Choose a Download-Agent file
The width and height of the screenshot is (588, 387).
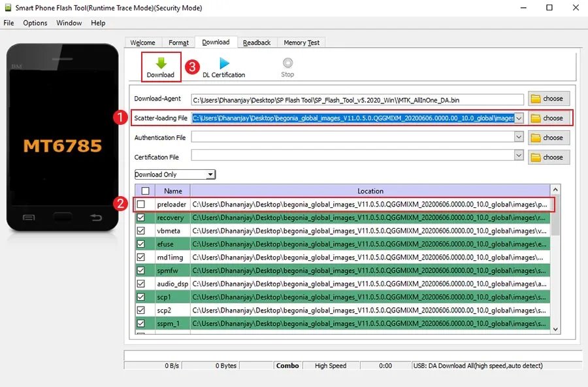tap(549, 98)
